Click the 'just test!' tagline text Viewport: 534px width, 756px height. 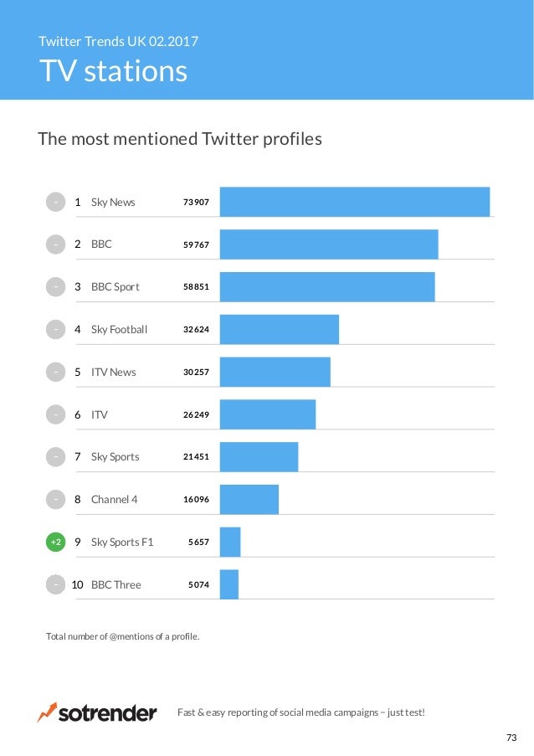click(406, 712)
